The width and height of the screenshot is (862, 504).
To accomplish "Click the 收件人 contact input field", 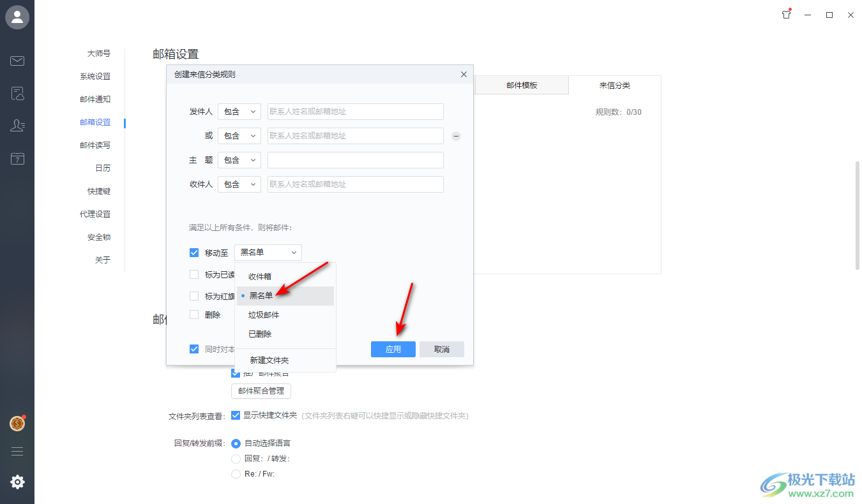I will [356, 184].
